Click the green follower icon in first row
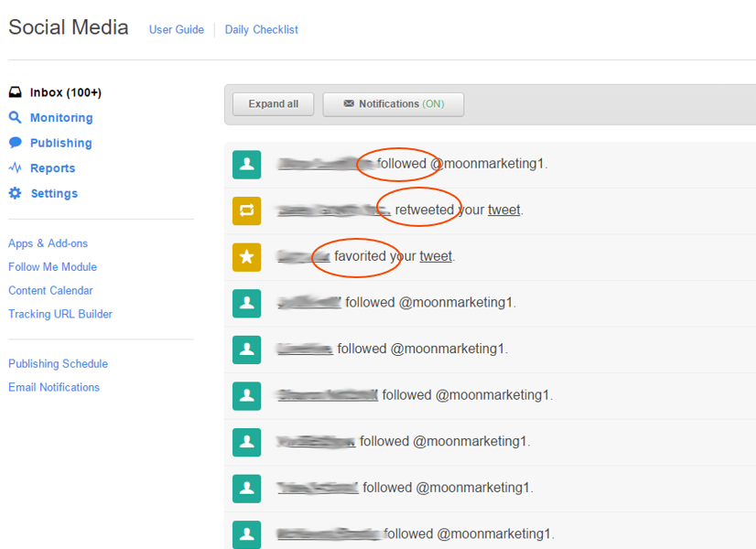Viewport: 756px width, 549px height. pos(247,165)
